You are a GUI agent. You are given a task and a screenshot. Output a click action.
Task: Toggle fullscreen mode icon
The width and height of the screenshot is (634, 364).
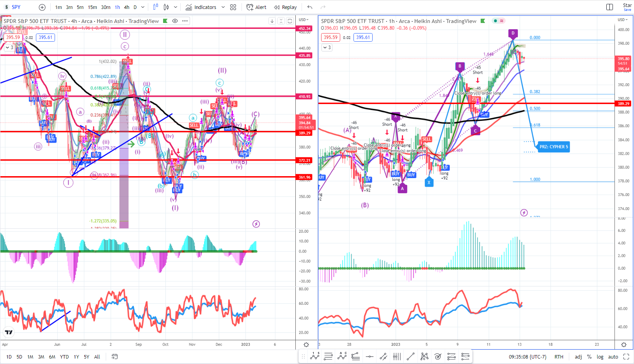(x=626, y=357)
